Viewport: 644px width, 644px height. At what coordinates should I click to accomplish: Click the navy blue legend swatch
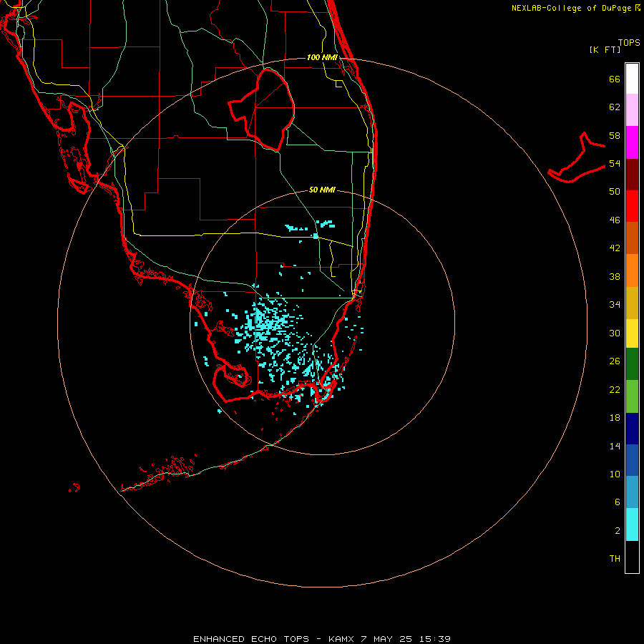click(632, 429)
